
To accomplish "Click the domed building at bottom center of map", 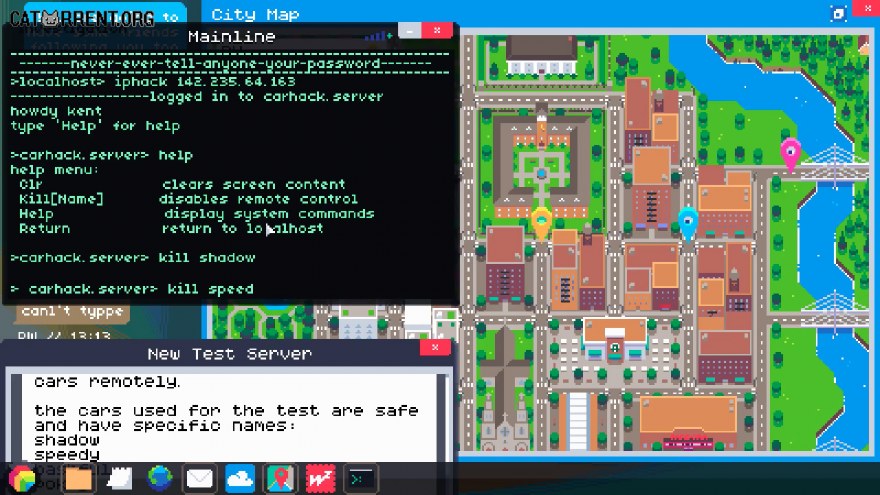I will [615, 340].
